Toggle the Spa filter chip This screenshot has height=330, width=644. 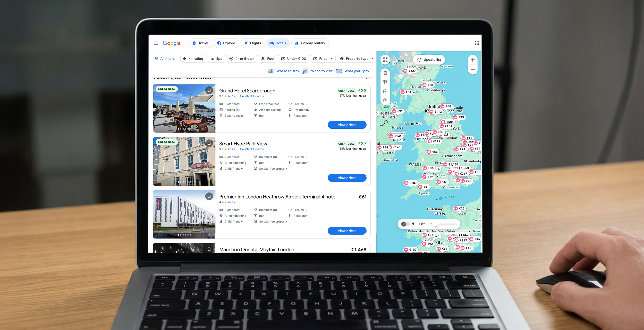pyautogui.click(x=216, y=59)
